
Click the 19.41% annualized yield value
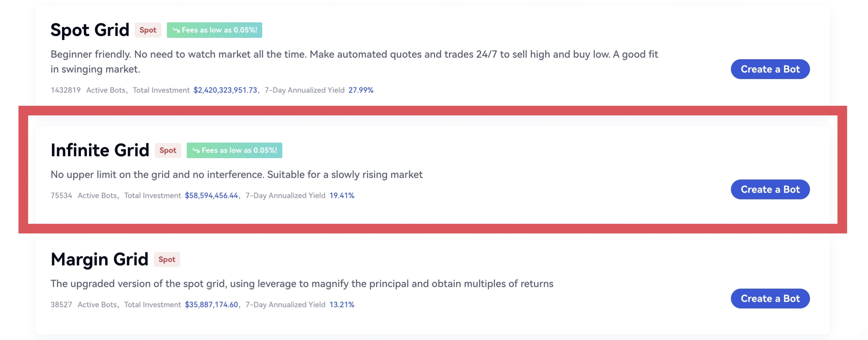342,195
